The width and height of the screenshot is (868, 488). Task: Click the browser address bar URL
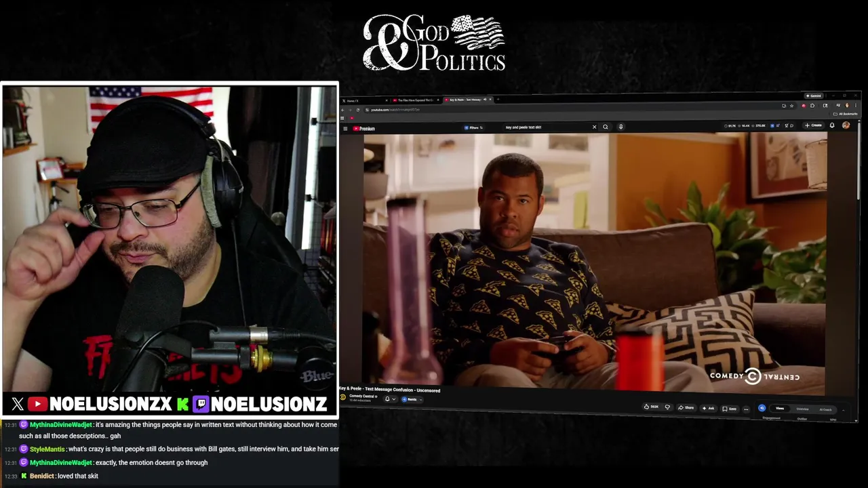(395, 110)
